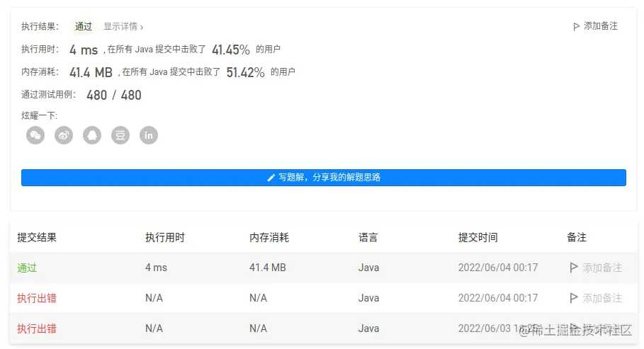Click the 炫耀一下 label
This screenshot has width=644, height=349.
(40, 116)
